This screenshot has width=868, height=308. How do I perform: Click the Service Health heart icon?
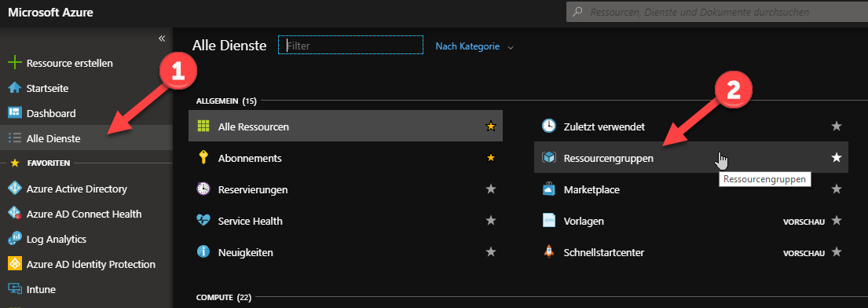point(203,221)
